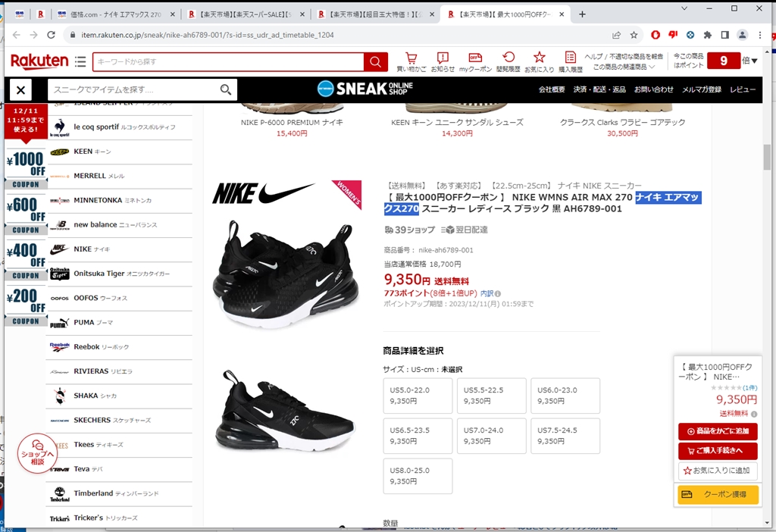Open the new balance brand in sidebar
This screenshot has width=776, height=532.
click(x=119, y=224)
